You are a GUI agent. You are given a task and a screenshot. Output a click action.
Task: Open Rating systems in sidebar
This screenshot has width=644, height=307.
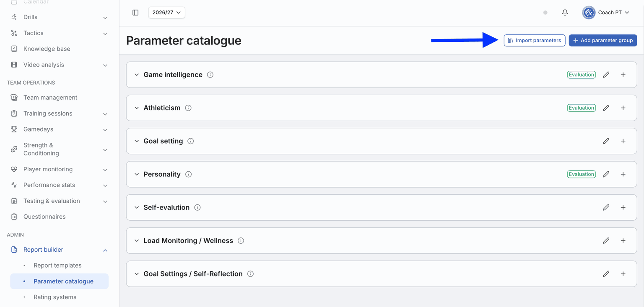(x=55, y=297)
